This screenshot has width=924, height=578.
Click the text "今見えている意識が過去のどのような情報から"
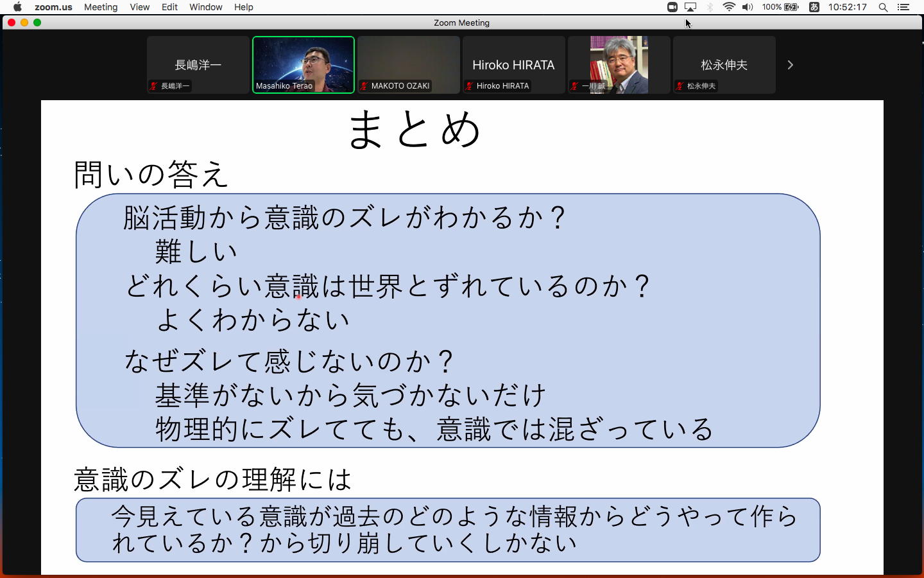[370, 516]
